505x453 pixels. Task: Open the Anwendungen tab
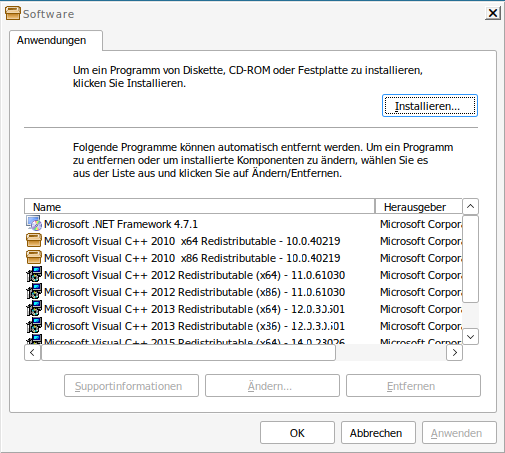(56, 40)
